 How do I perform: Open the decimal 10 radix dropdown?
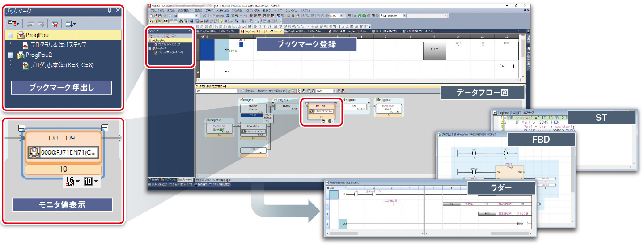(91, 181)
